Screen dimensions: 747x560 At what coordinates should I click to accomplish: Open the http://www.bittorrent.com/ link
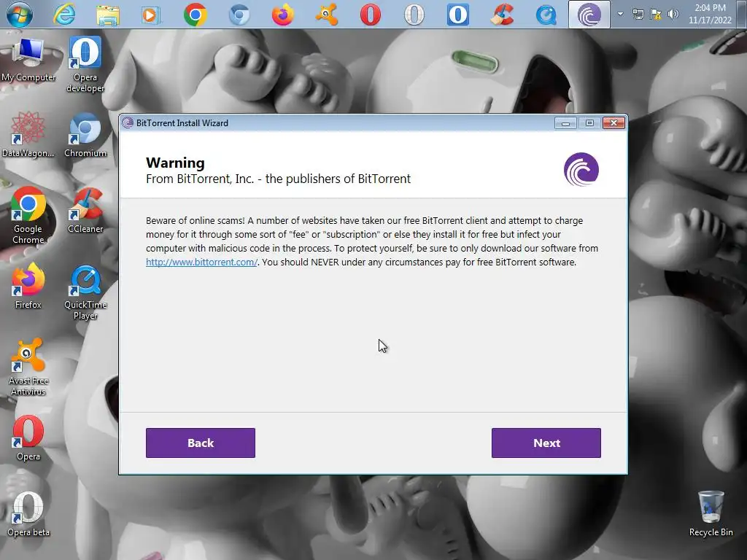coord(201,262)
